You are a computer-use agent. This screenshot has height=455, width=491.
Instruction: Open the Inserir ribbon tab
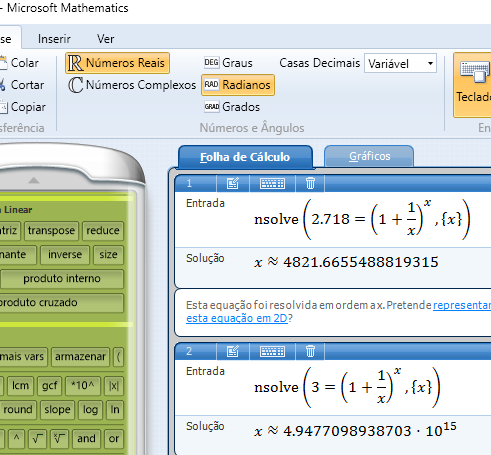[54, 39]
